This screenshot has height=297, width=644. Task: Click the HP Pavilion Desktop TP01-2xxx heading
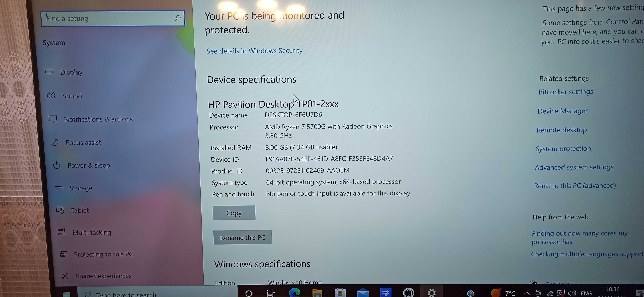273,104
